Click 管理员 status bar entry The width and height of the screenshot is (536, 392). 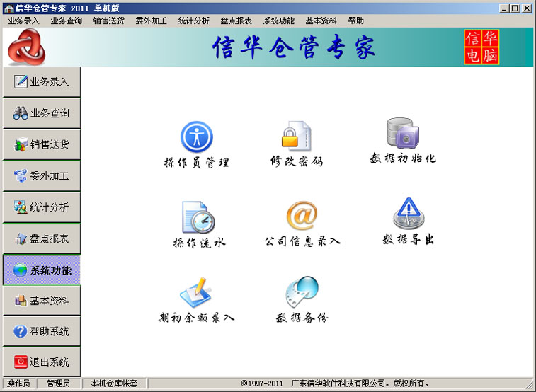tap(59, 384)
